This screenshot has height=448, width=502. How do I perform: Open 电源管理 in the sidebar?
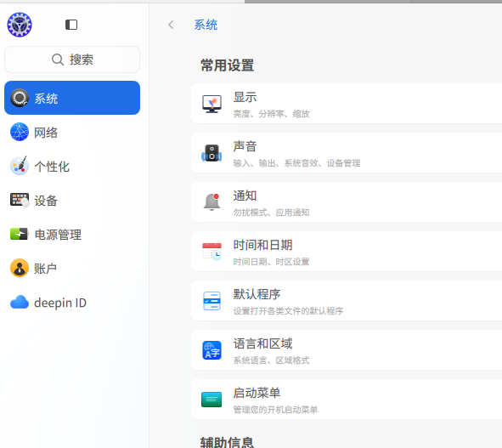point(72,235)
